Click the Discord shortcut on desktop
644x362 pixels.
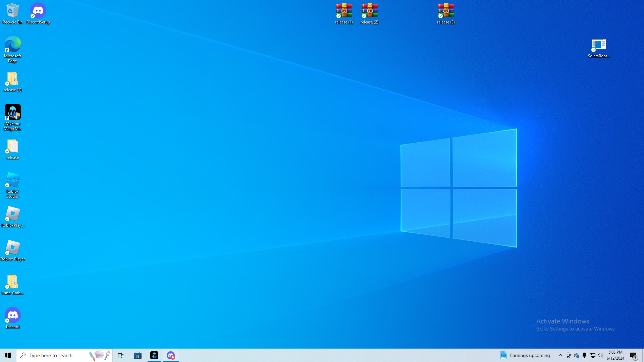(13, 318)
